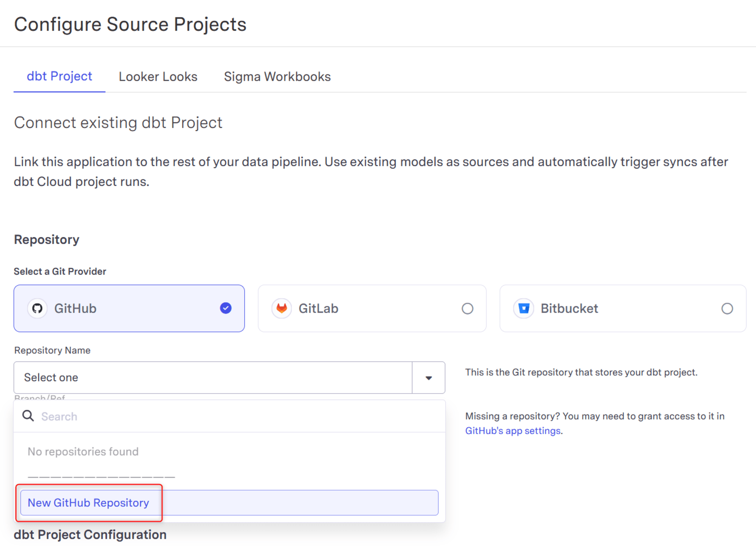Toggle the checked GitHub radio indicator

click(226, 308)
